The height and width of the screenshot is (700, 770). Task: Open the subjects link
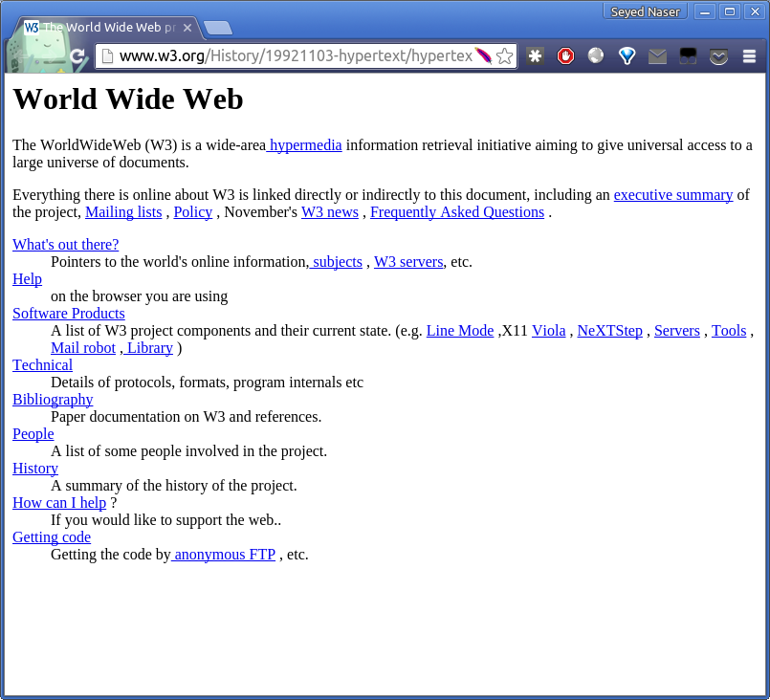point(336,262)
